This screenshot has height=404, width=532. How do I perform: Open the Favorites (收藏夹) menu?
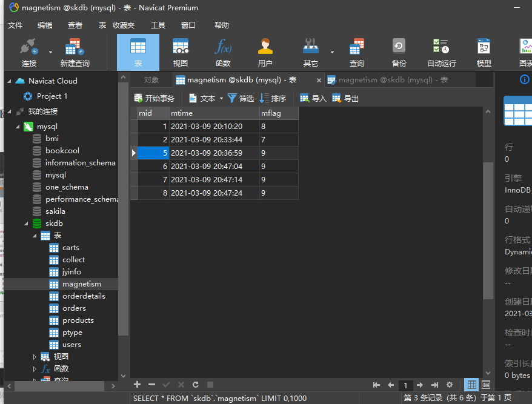point(124,25)
